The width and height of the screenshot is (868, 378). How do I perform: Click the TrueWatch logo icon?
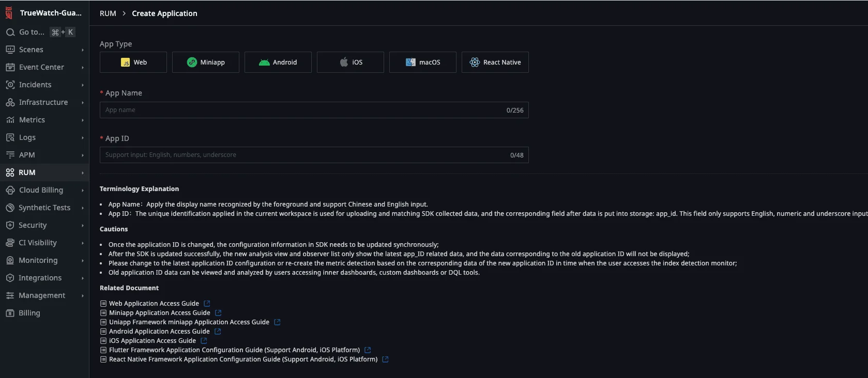coord(9,13)
